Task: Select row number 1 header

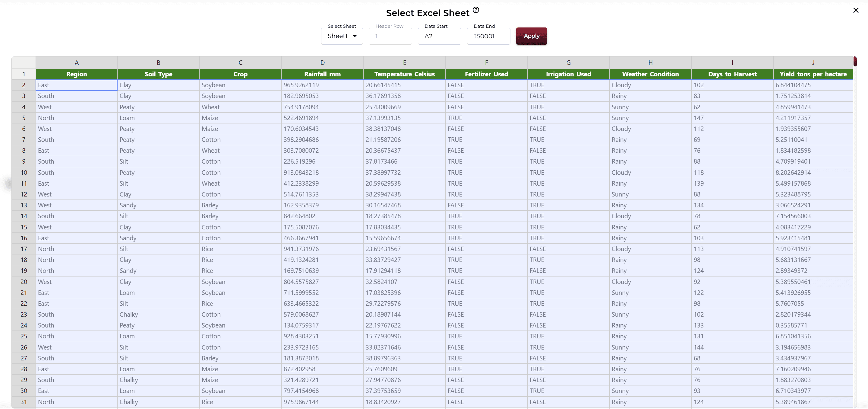Action: 24,74
